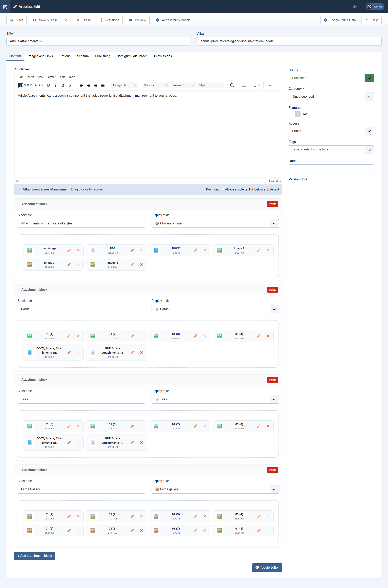Open the 'Test RE' site link
Viewport: 388px width, 588px height.
(375, 7)
